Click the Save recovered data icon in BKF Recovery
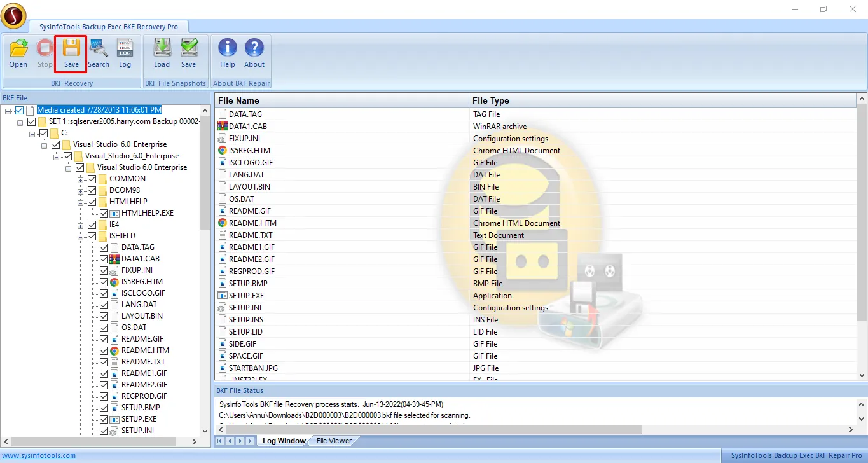Viewport: 868px width, 463px height. pos(71,48)
